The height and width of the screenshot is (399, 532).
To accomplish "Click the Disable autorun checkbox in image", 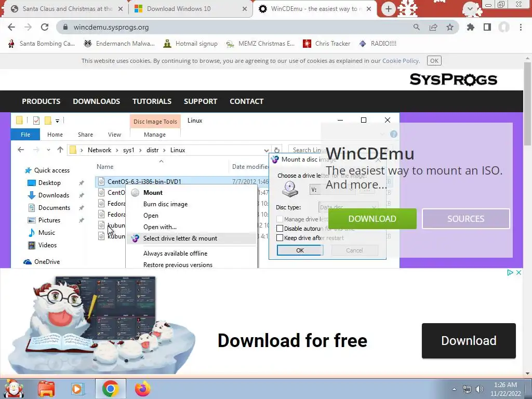I will pos(280,229).
